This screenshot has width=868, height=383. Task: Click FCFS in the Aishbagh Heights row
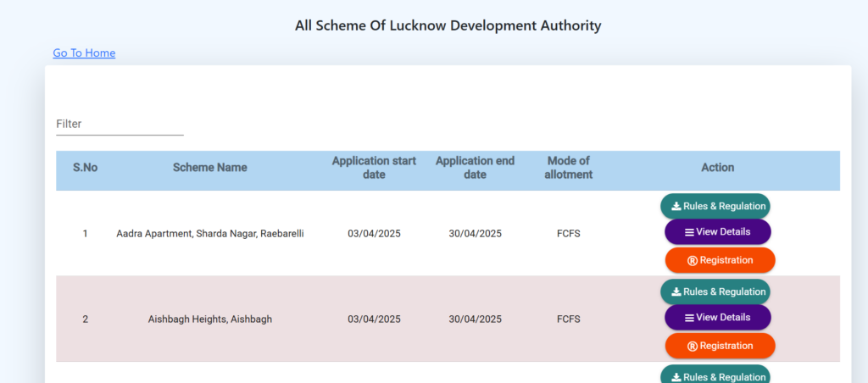point(569,319)
